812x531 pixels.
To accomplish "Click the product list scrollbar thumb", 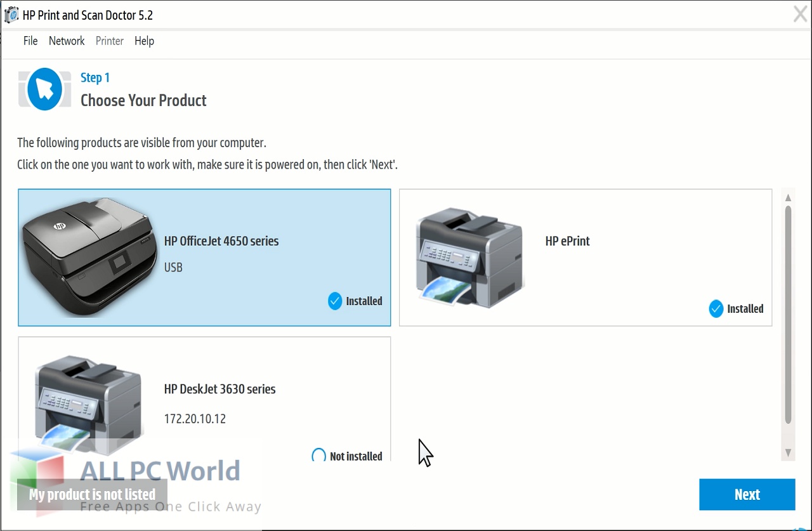I will coord(788,313).
